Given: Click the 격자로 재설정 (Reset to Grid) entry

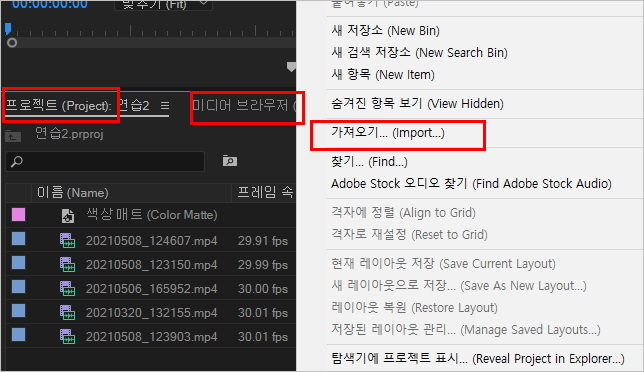Looking at the screenshot, I should 409,234.
